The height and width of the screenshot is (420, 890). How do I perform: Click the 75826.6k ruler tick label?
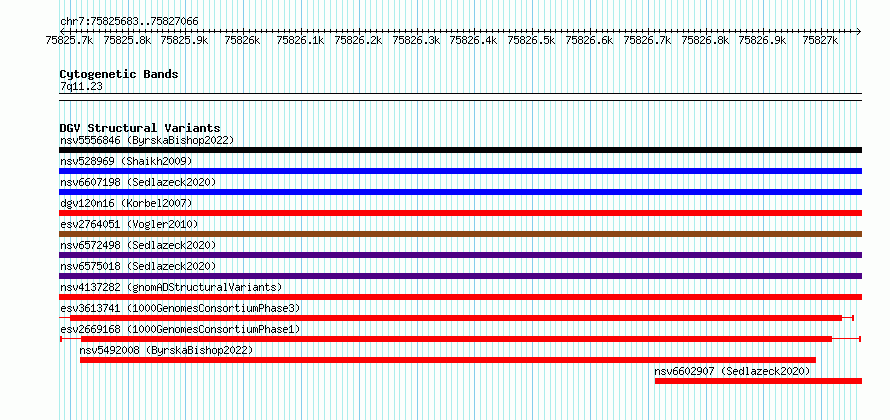(x=589, y=40)
